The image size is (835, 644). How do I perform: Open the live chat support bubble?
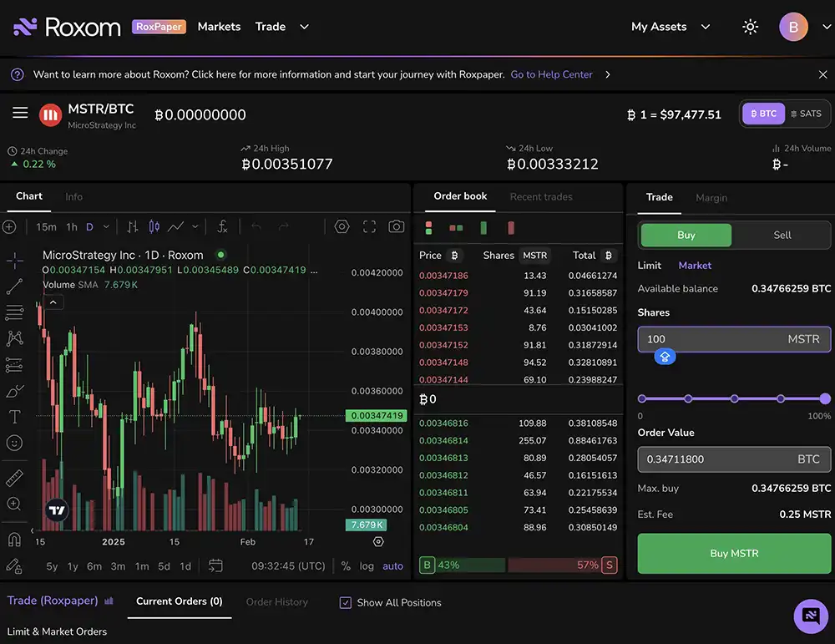811,616
